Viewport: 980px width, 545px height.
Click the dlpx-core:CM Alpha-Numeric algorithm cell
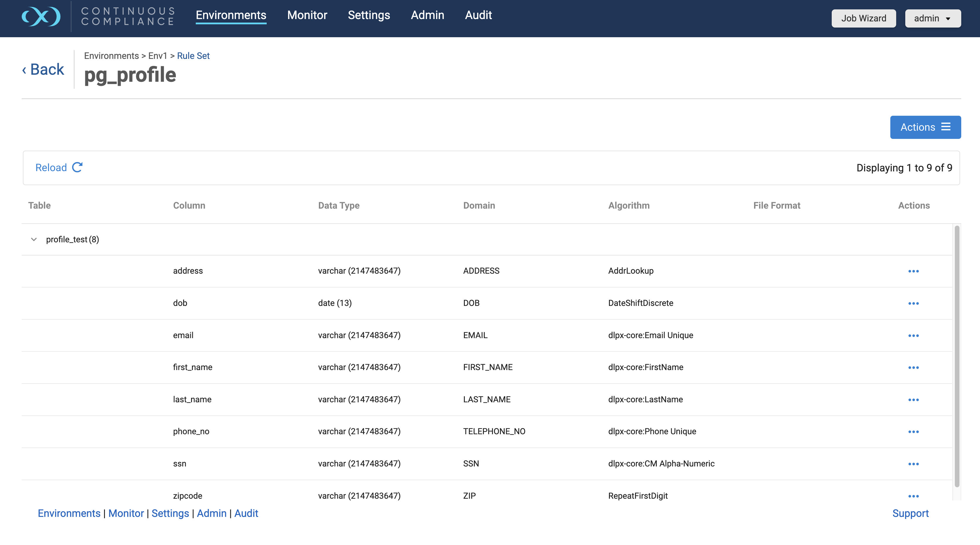[661, 464]
